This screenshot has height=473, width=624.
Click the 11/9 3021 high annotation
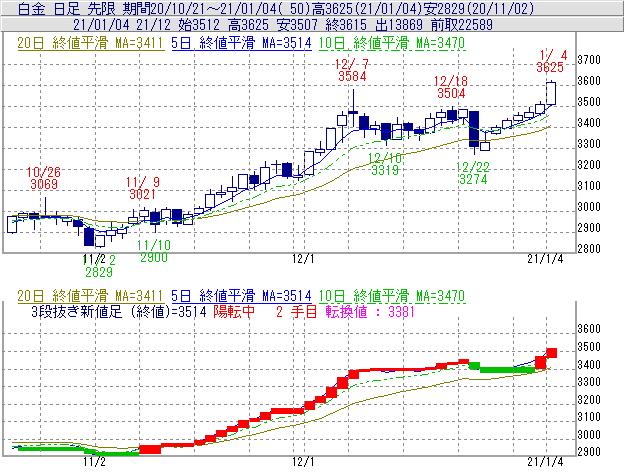click(x=142, y=188)
